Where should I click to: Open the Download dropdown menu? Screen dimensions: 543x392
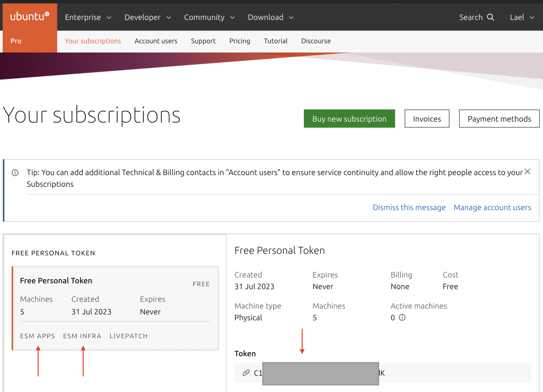pos(271,17)
